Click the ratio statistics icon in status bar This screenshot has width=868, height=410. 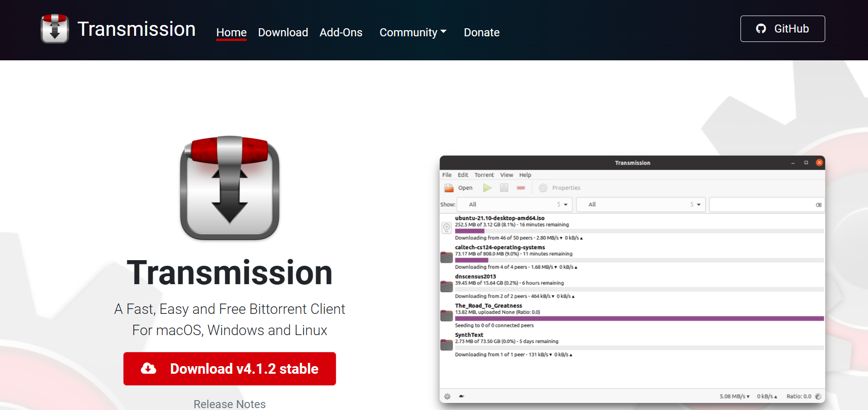click(818, 396)
